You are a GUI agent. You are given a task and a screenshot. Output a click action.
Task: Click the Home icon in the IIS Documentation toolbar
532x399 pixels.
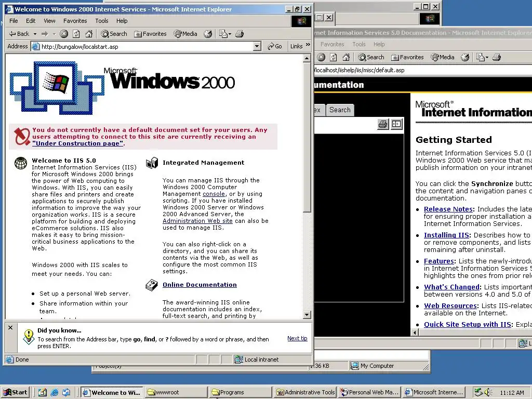point(346,57)
